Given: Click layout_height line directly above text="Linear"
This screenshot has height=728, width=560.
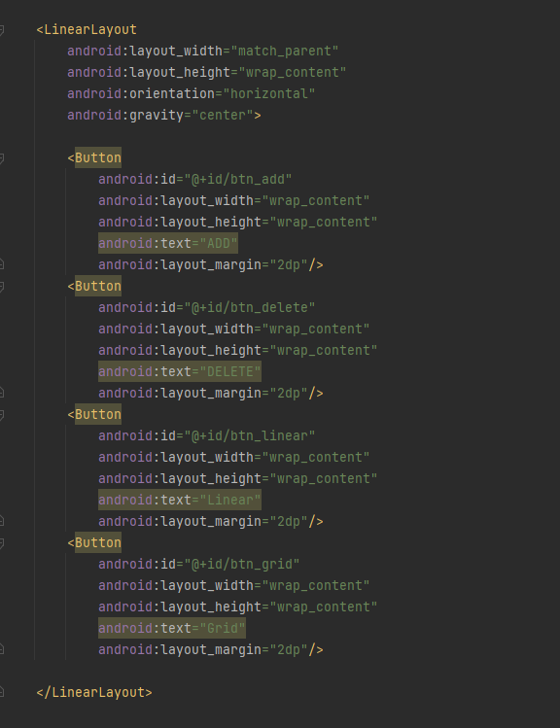Looking at the screenshot, I should tap(238, 478).
